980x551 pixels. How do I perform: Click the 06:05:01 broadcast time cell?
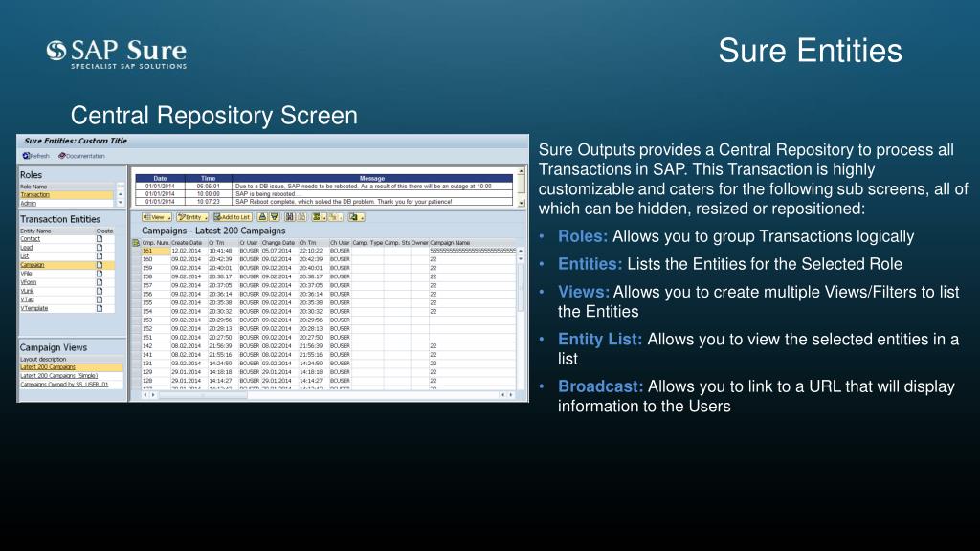tap(208, 187)
